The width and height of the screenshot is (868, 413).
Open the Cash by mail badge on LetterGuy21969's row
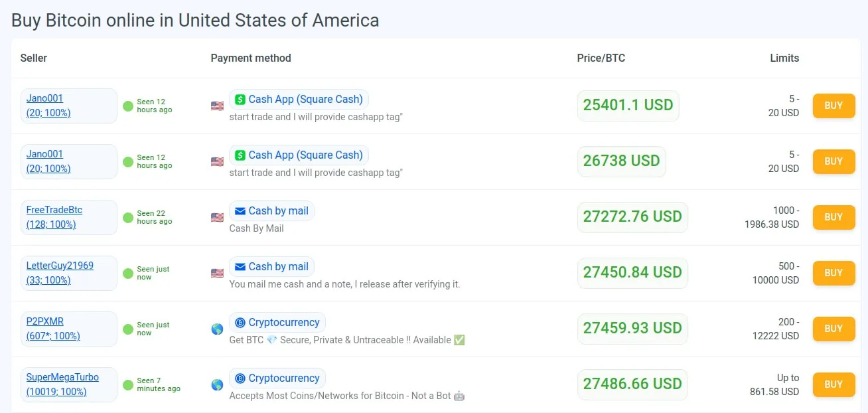tap(271, 266)
